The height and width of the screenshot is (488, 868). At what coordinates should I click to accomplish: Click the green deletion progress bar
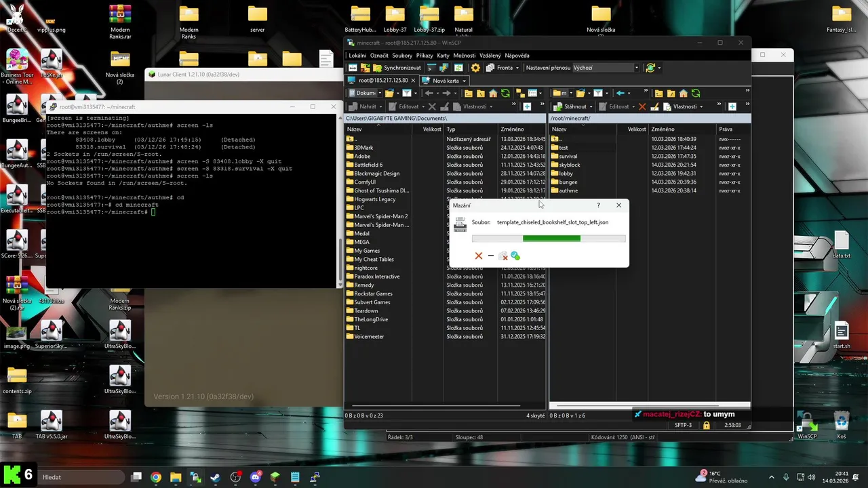pos(549,239)
